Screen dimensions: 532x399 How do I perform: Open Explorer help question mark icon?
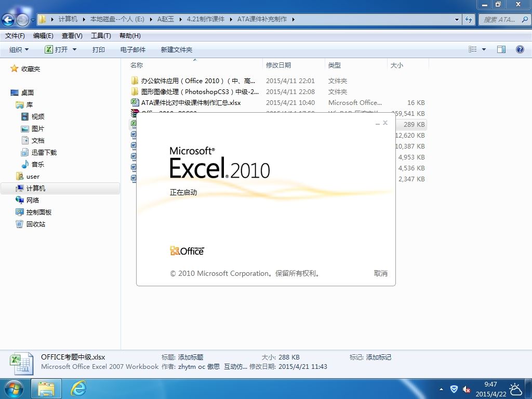point(520,49)
